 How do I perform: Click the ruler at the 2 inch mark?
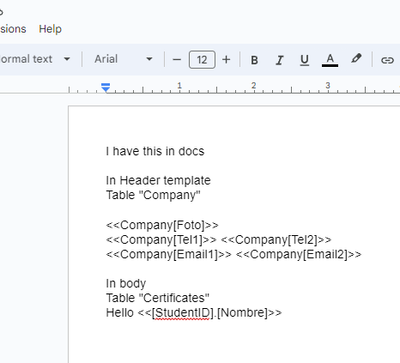click(254, 86)
